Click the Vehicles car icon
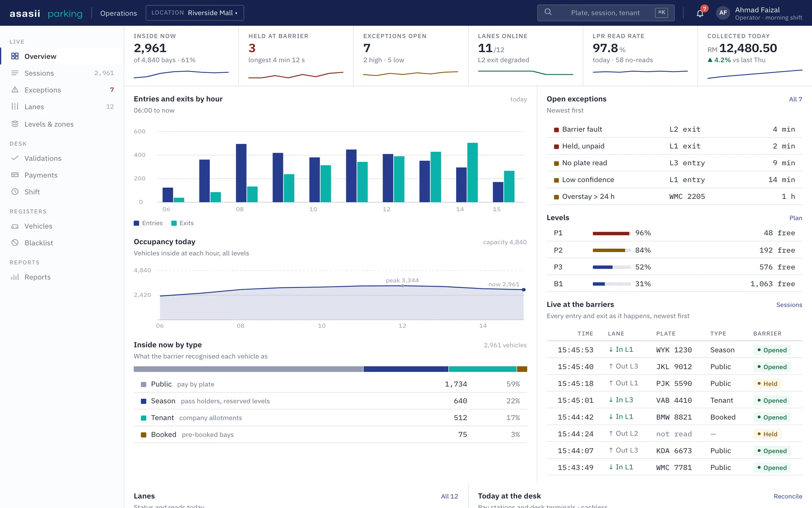The image size is (812, 508). [15, 226]
